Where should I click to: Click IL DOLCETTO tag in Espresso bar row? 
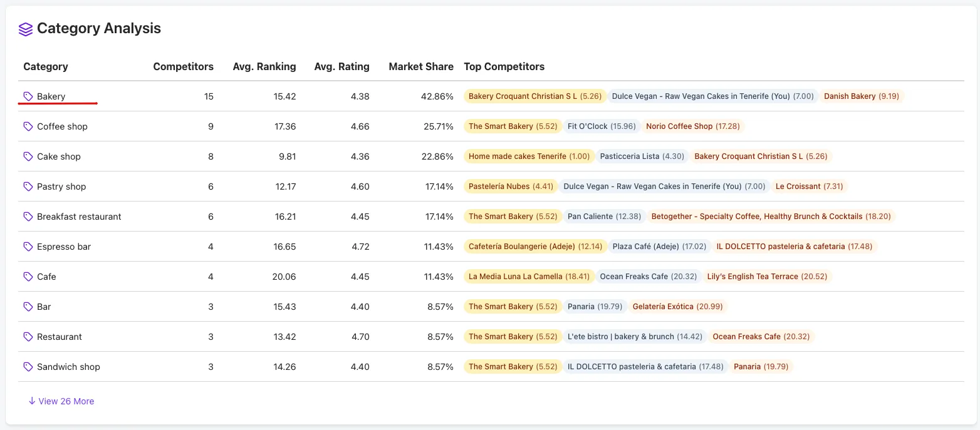(795, 247)
